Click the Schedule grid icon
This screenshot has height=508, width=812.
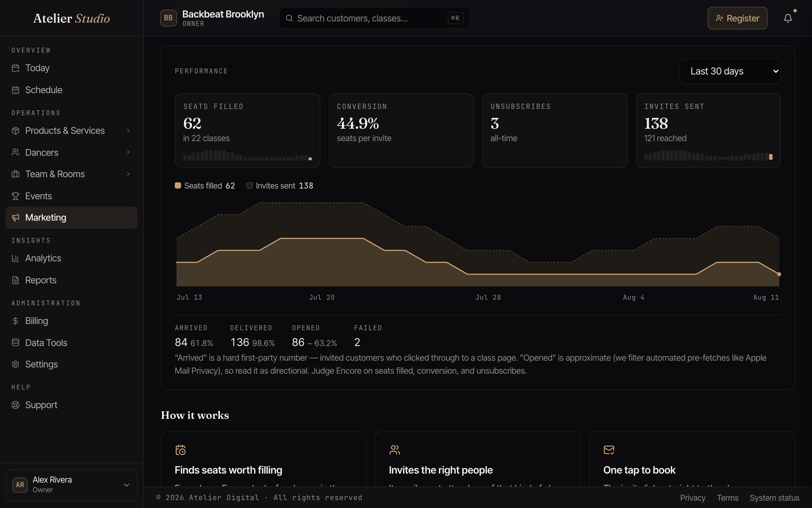[x=16, y=90]
